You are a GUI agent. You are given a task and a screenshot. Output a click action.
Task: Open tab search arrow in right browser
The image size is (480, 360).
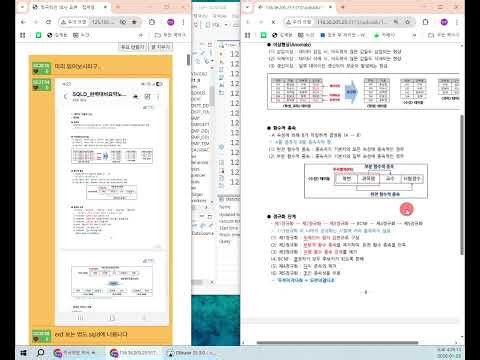247,7
